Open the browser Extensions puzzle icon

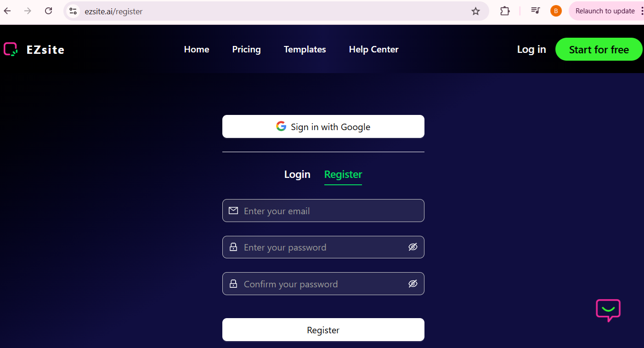[x=505, y=11]
